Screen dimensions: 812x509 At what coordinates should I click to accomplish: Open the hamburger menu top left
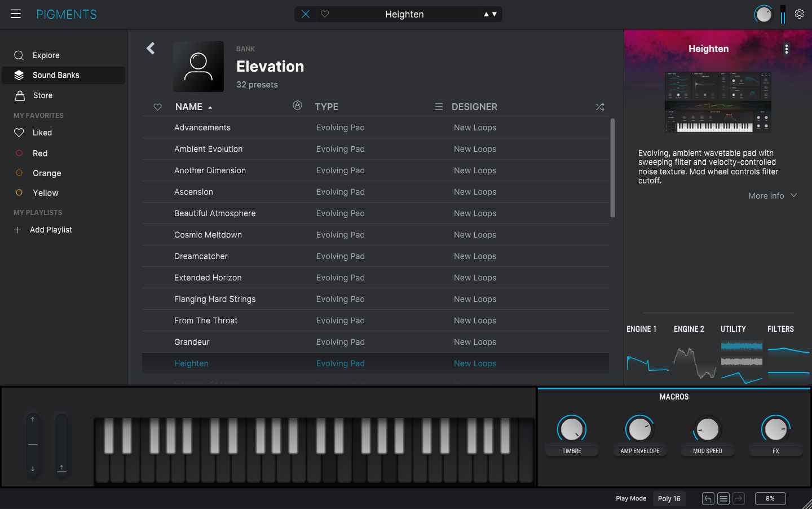pos(15,14)
